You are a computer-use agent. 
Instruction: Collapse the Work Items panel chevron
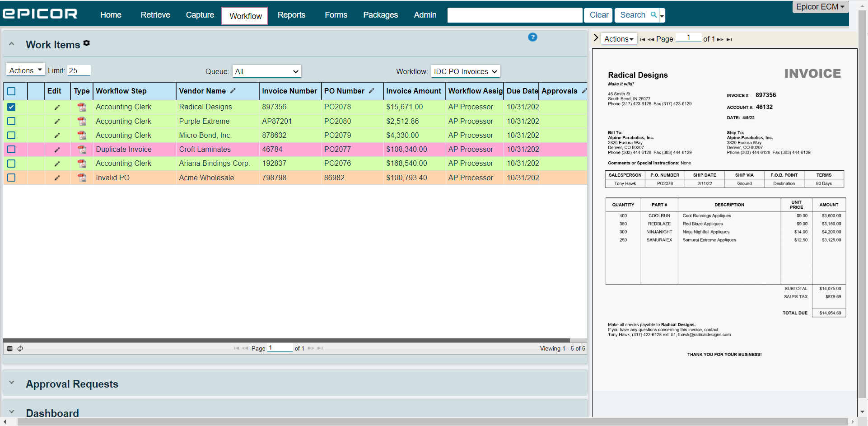[11, 44]
